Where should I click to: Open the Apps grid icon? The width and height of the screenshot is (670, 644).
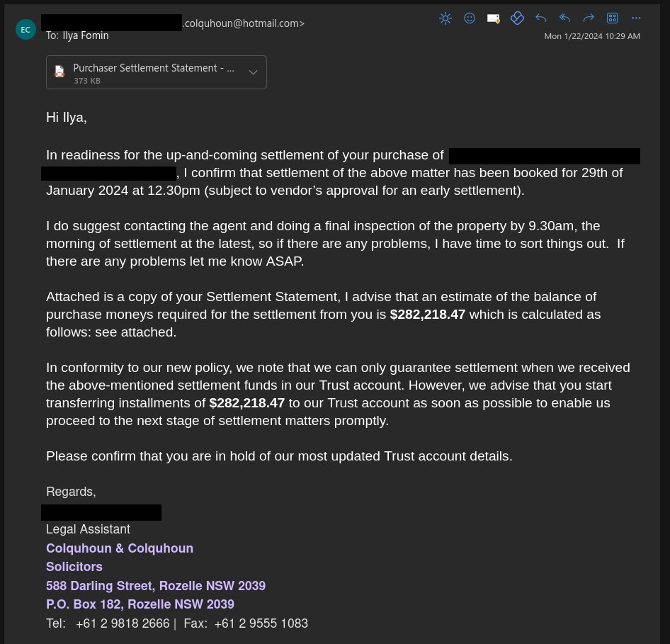pyautogui.click(x=613, y=18)
